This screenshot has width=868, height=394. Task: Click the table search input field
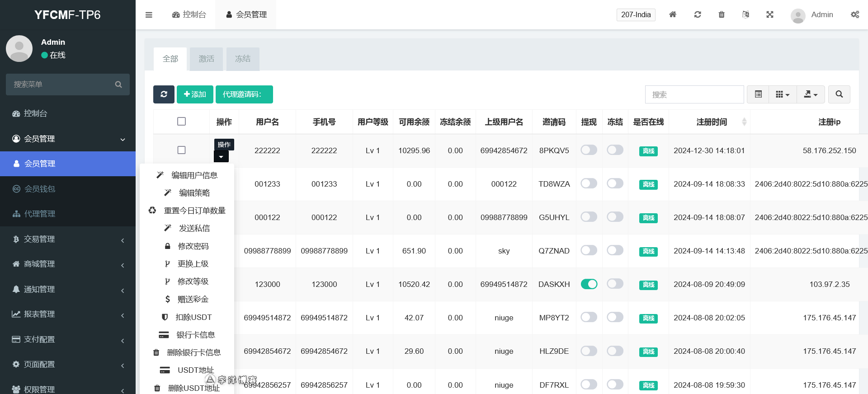(694, 94)
